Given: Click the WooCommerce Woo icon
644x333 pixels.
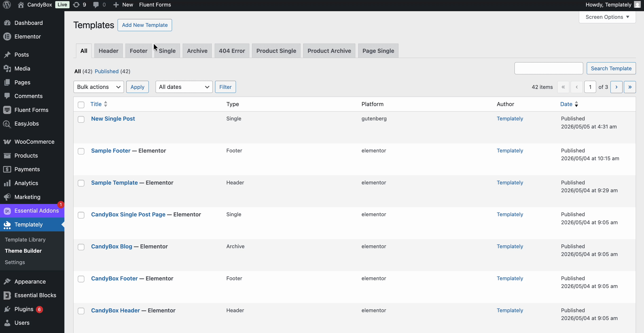Looking at the screenshot, I should (x=7, y=142).
